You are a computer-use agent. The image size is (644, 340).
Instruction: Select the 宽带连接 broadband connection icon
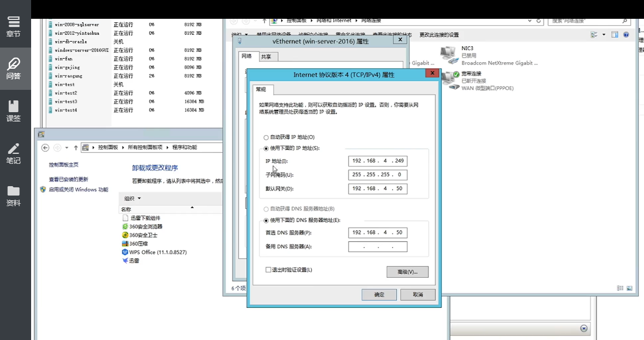click(x=449, y=80)
